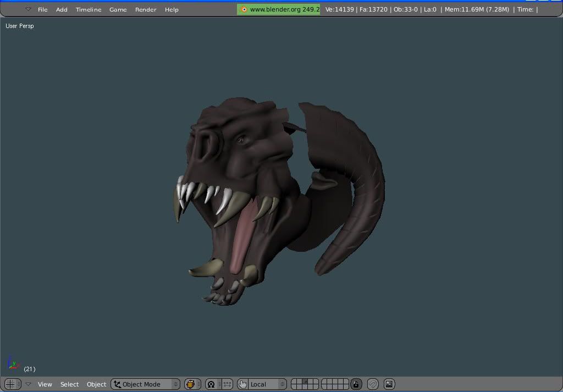Image resolution: width=563 pixels, height=392 pixels.
Task: Toggle first layer in second layer grid
Action: coord(324,381)
